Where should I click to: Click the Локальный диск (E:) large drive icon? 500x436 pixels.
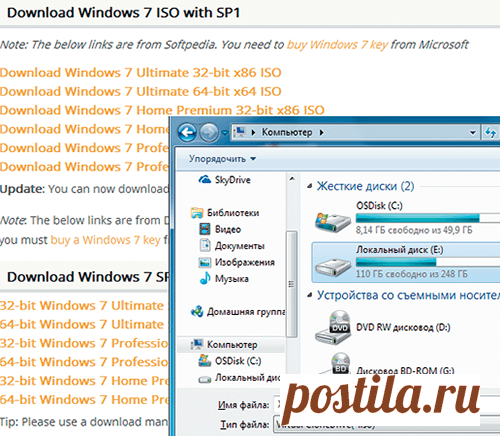pyautogui.click(x=333, y=267)
